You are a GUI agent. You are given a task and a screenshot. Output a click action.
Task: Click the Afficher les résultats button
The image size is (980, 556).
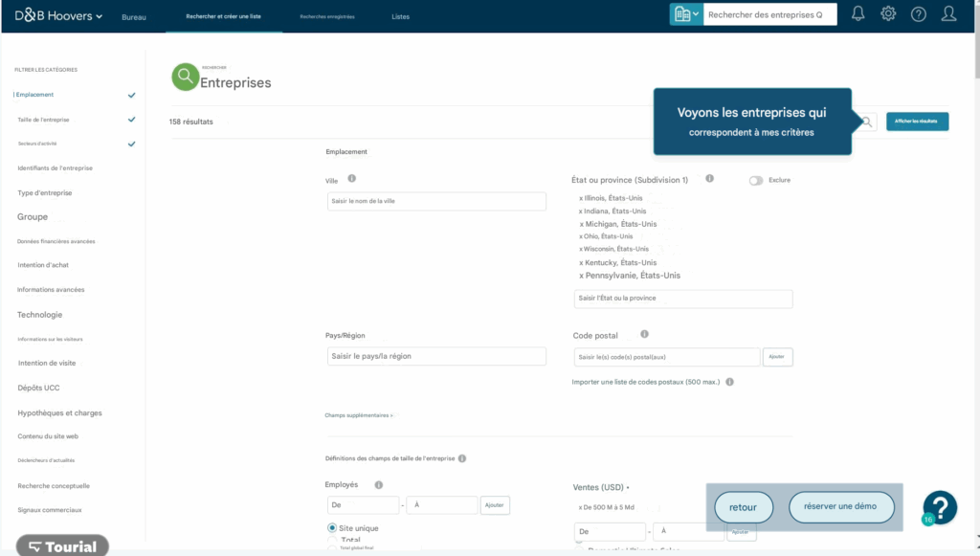917,122
